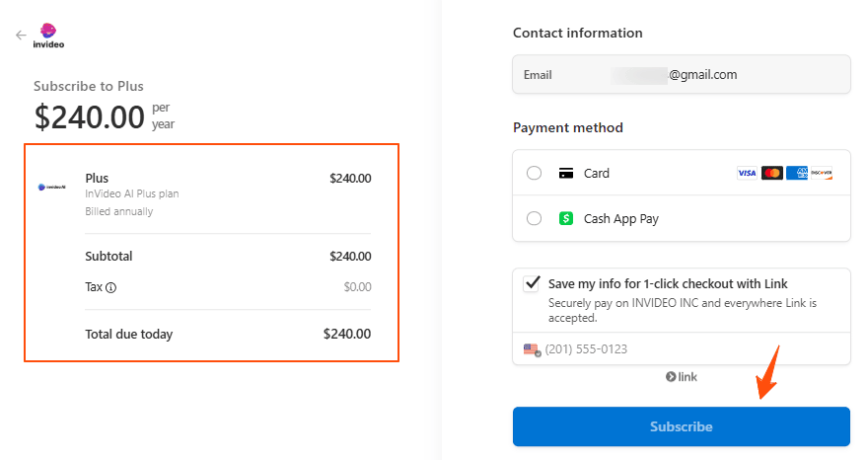This screenshot has width=868, height=460.
Task: Click the 'InVideo AI Plus plan' text
Action: point(132,194)
